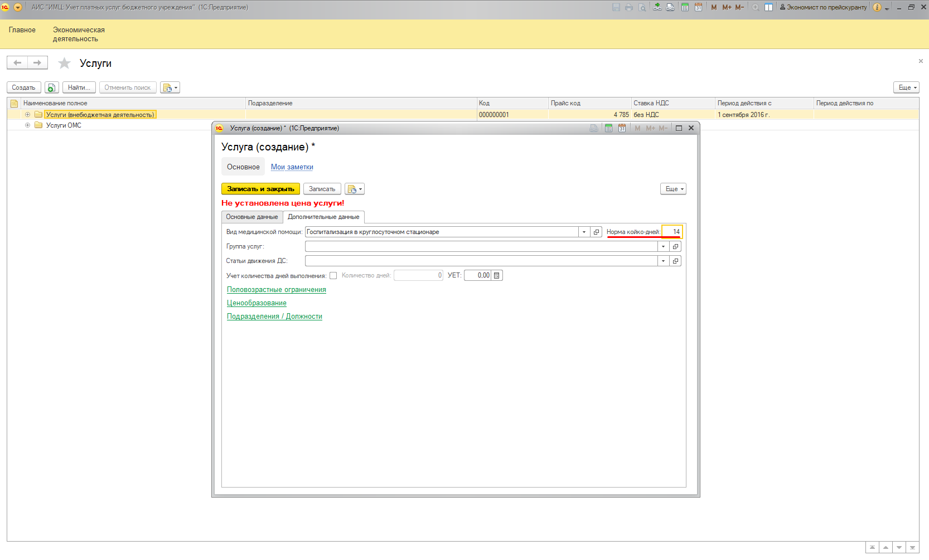The height and width of the screenshot is (560, 929).
Task: Enable Учет количества дней выполнения checkbox
Action: click(x=333, y=275)
